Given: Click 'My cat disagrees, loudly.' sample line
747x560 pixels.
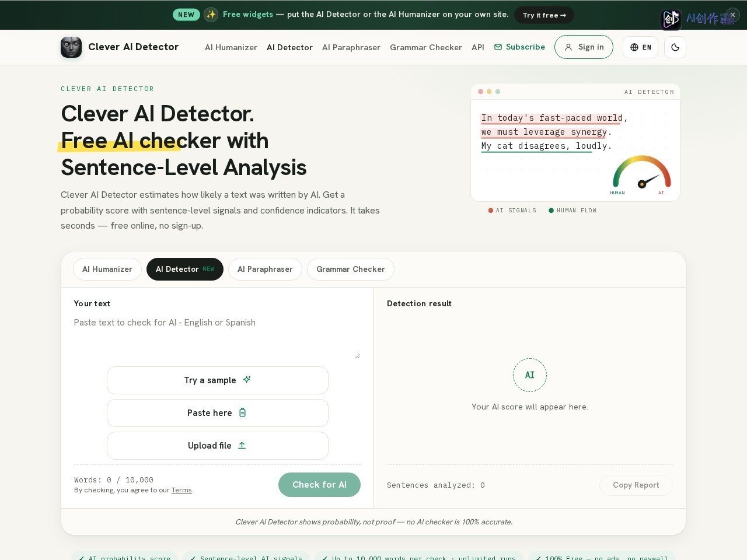Looking at the screenshot, I should pyautogui.click(x=546, y=146).
